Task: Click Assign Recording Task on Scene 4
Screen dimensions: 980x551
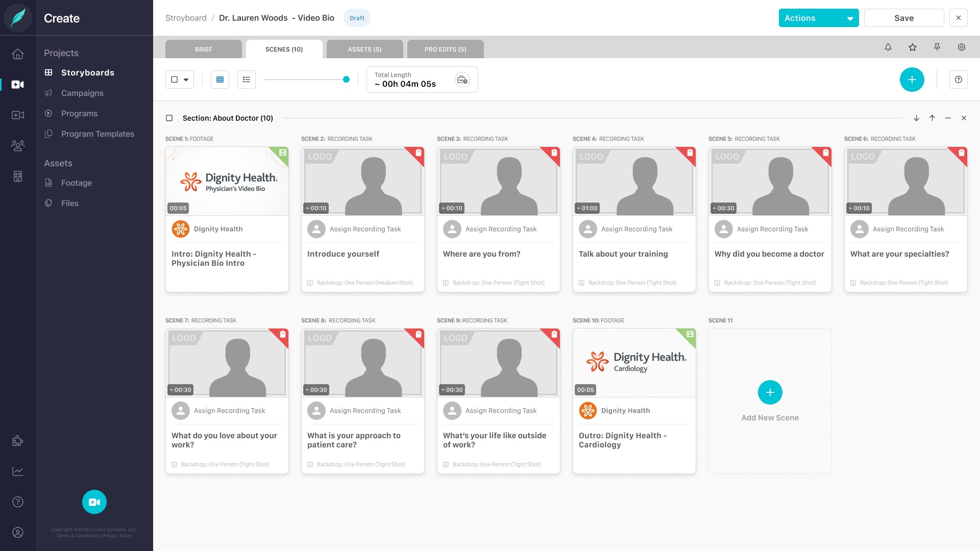Action: pyautogui.click(x=637, y=229)
